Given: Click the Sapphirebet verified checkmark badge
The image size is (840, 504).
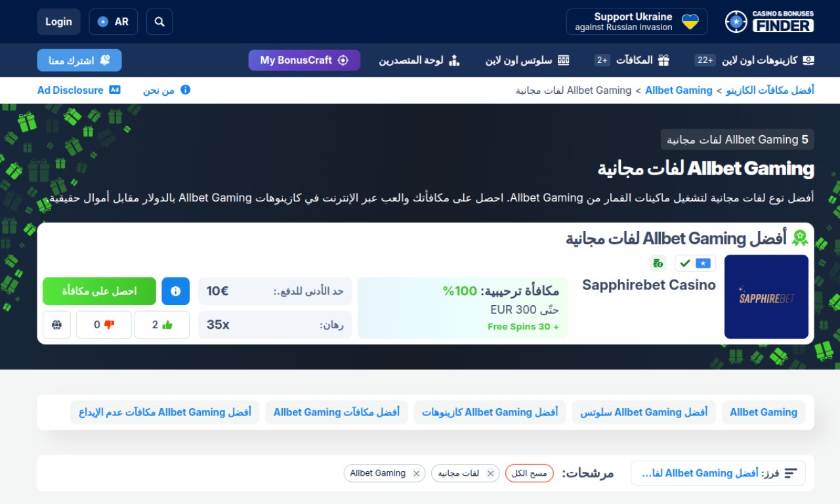Looking at the screenshot, I should pos(686,263).
